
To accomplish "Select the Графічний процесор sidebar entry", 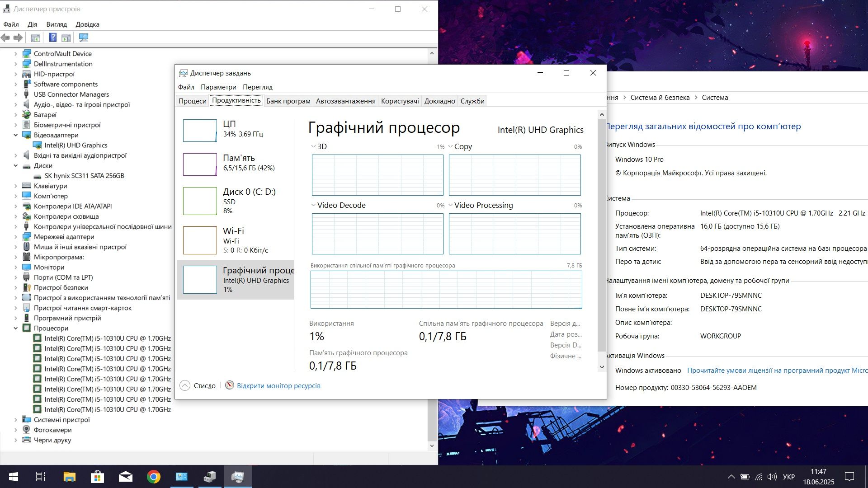I will coord(236,280).
